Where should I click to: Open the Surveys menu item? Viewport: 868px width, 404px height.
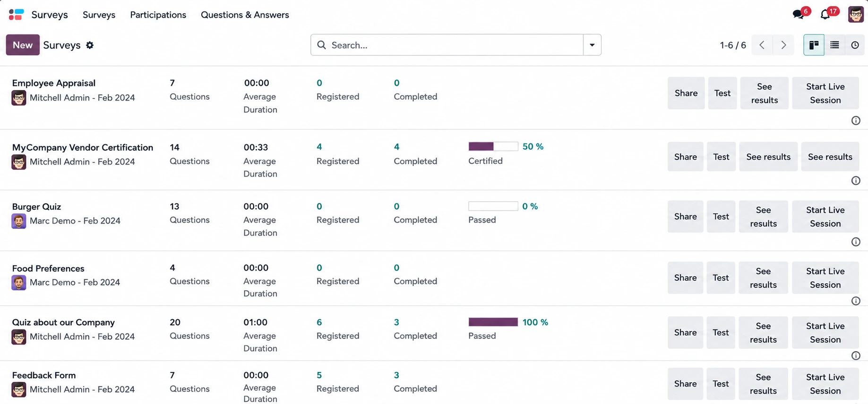click(x=99, y=15)
